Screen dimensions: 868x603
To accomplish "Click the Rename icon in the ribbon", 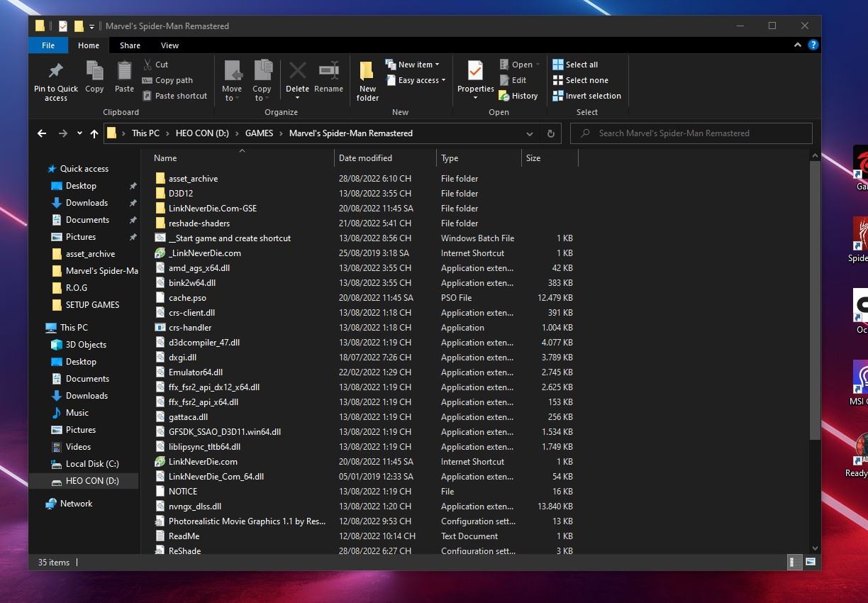I will pyautogui.click(x=328, y=72).
